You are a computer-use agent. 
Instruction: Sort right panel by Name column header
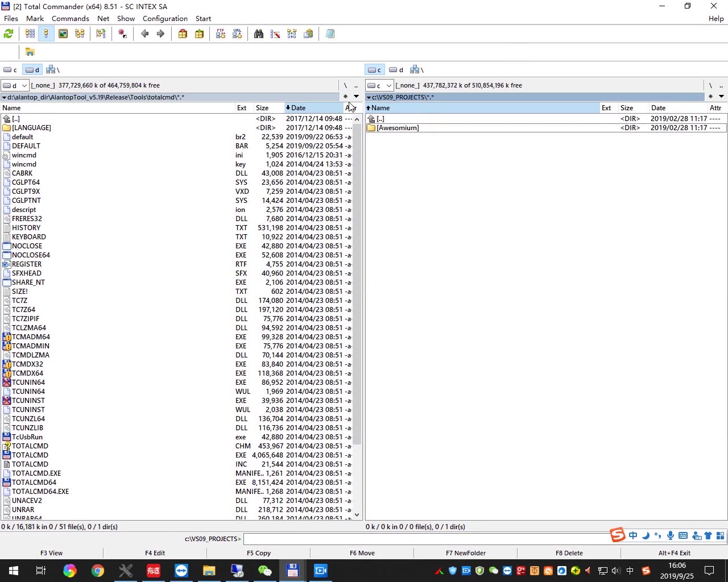(482, 108)
